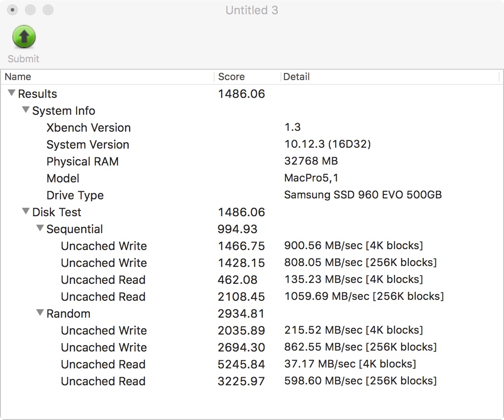Select random 37.17 MB/sec read result
The width and height of the screenshot is (504, 420).
[350, 364]
